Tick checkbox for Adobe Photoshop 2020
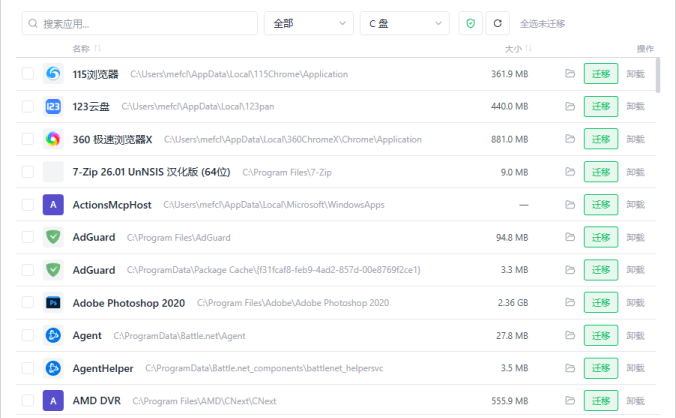The image size is (676, 418). (28, 303)
